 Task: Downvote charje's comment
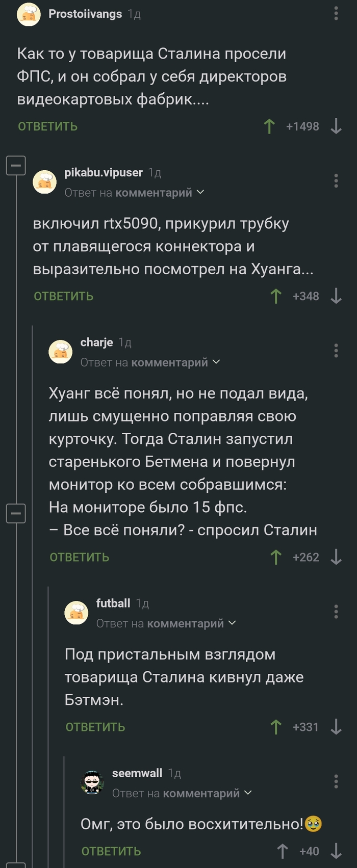336,557
